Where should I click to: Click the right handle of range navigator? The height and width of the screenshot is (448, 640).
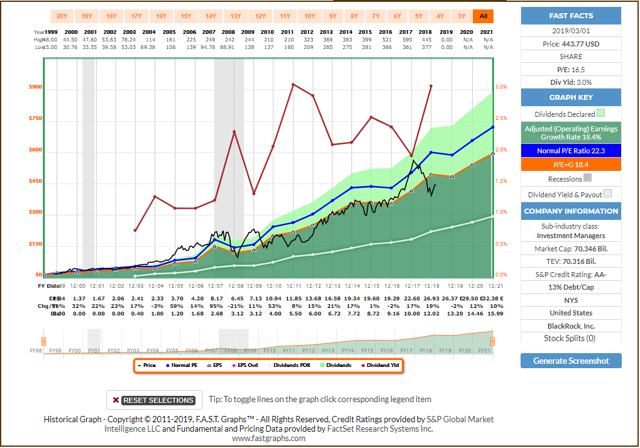493,341
